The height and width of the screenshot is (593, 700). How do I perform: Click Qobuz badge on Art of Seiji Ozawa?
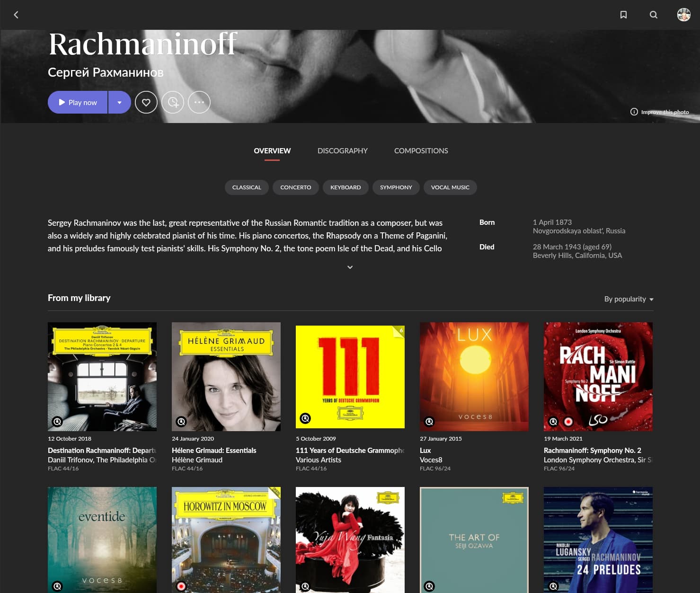(x=429, y=586)
